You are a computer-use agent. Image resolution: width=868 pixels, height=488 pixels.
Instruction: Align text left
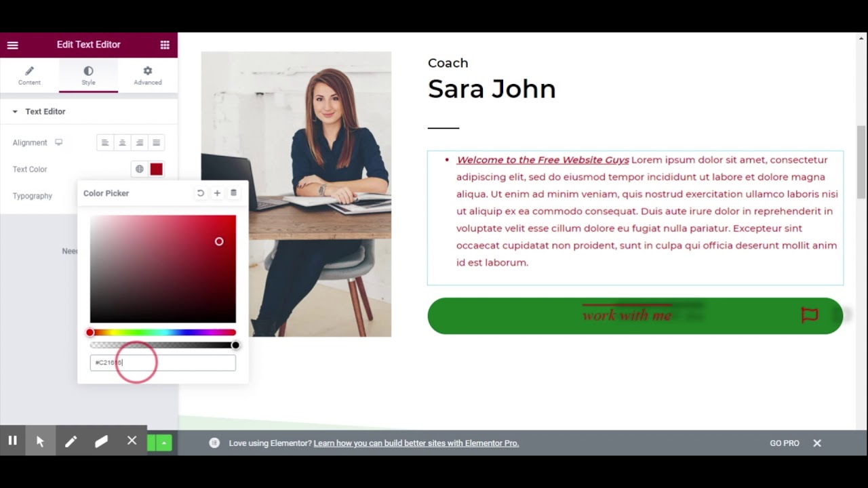[x=105, y=142]
